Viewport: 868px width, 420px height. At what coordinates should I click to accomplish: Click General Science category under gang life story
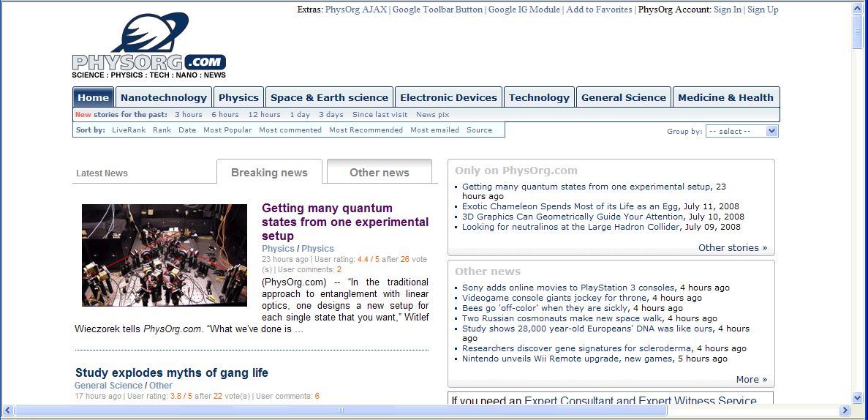point(108,385)
